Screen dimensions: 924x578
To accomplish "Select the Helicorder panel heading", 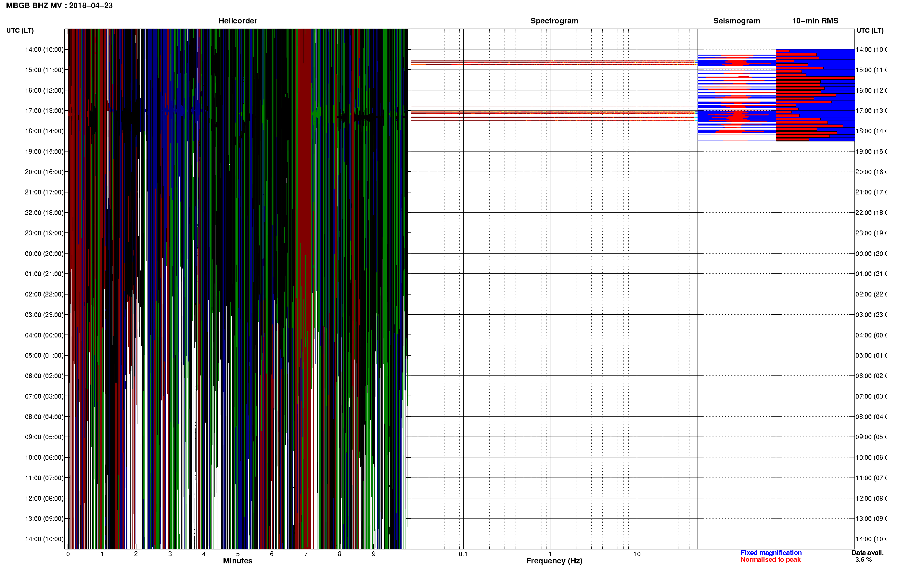I will [237, 21].
